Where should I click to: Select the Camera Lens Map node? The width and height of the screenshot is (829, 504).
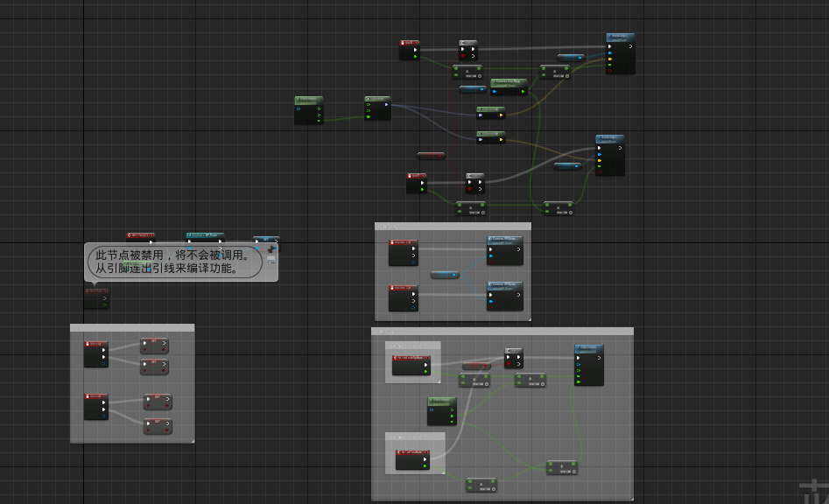pyautogui.click(x=508, y=81)
